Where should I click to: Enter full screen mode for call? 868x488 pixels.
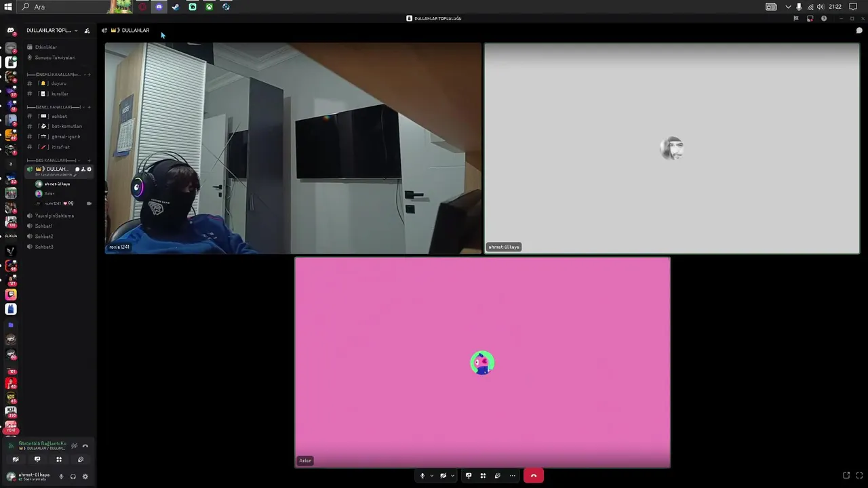(860, 476)
